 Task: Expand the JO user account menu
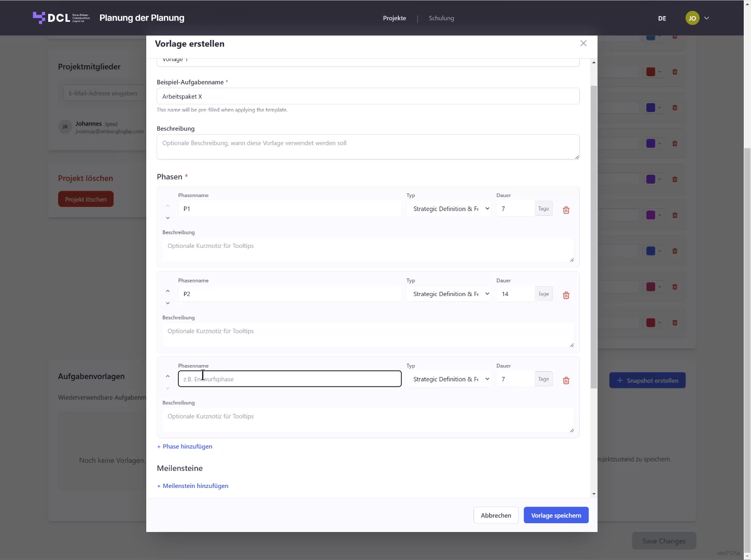tap(697, 18)
